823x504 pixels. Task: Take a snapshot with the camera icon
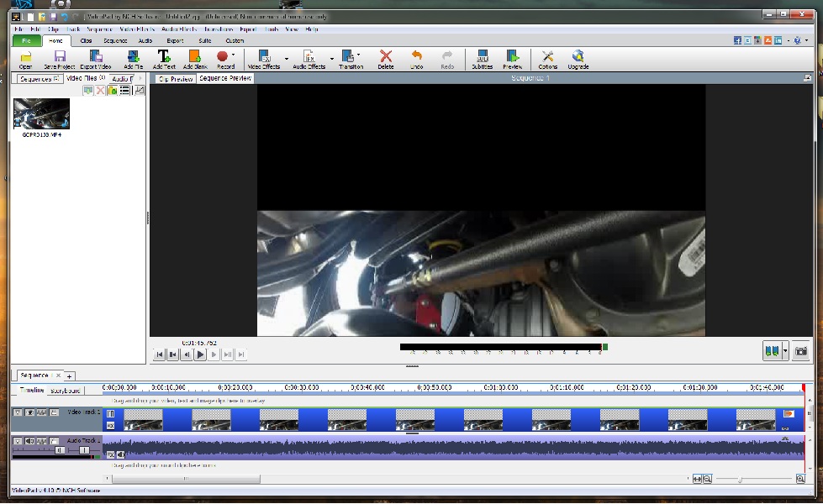801,351
